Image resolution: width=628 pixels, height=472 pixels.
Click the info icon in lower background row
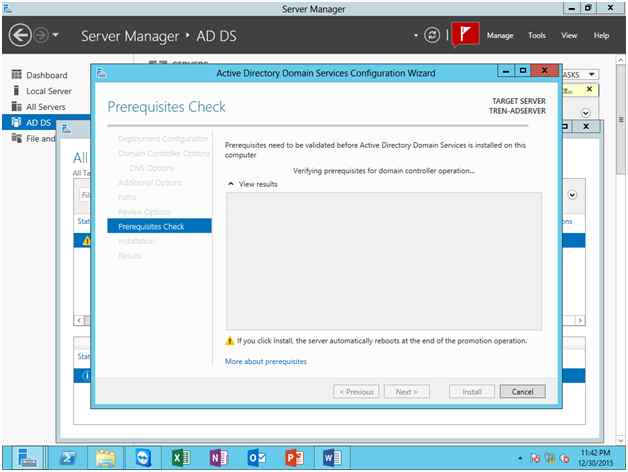(x=86, y=376)
